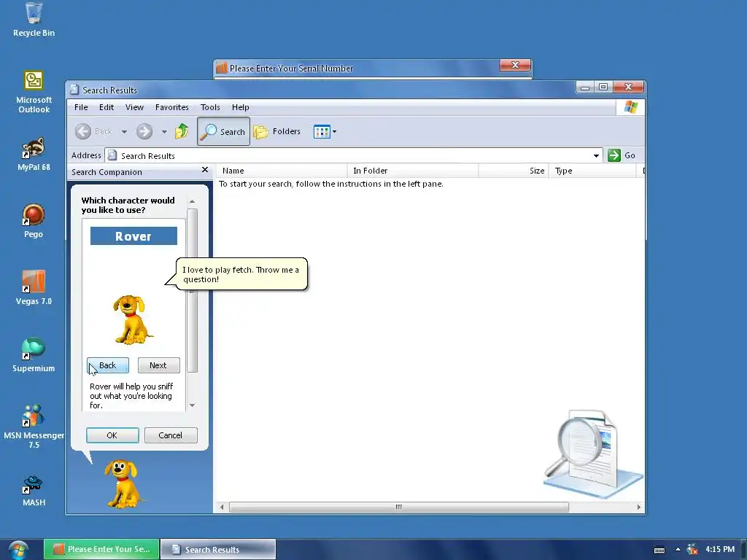Image resolution: width=747 pixels, height=560 pixels.
Task: Click the Forward arrow toolbar icon
Action: coord(144,131)
